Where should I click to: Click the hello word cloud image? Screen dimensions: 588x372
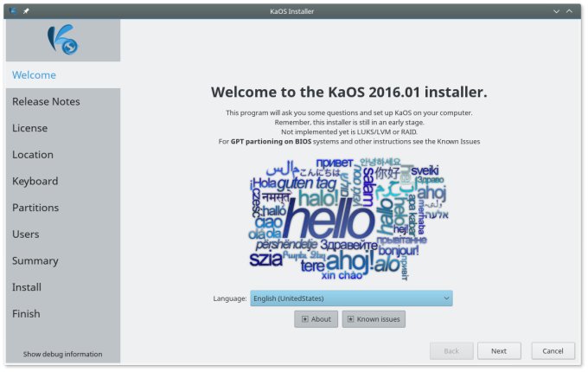[x=348, y=220]
